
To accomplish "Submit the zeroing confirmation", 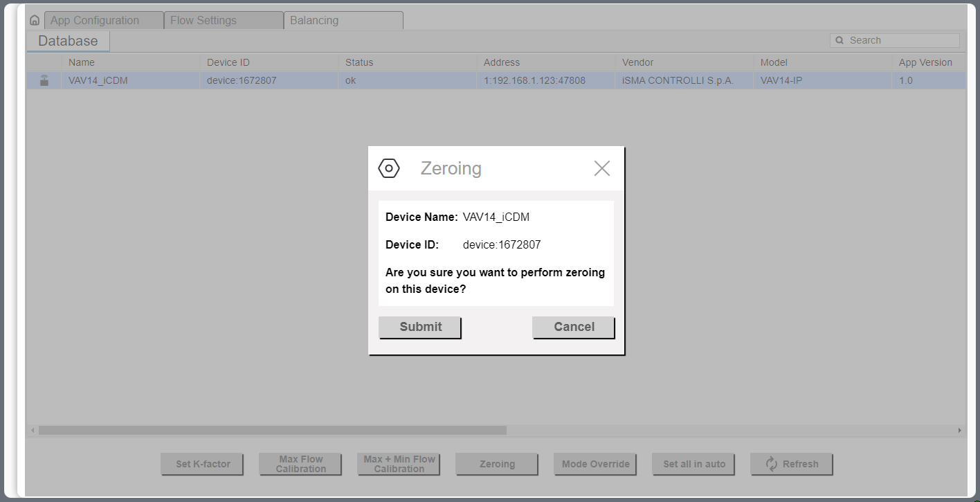I will point(419,327).
